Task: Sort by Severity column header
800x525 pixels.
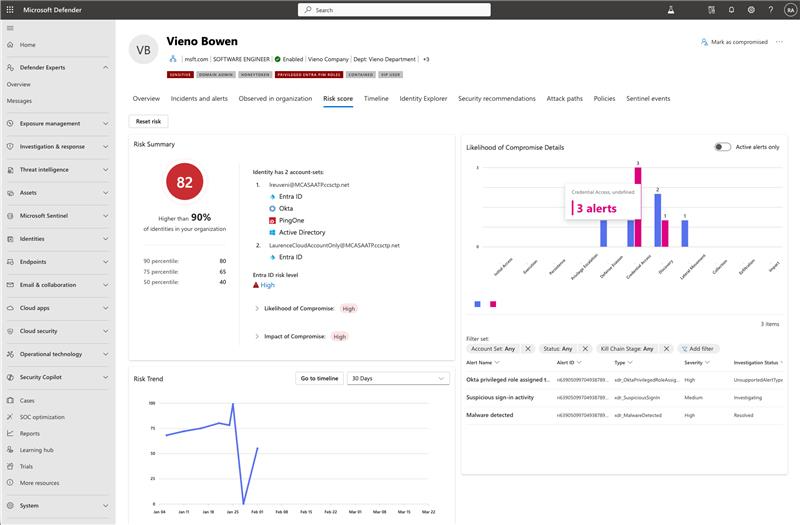Action: [696, 363]
